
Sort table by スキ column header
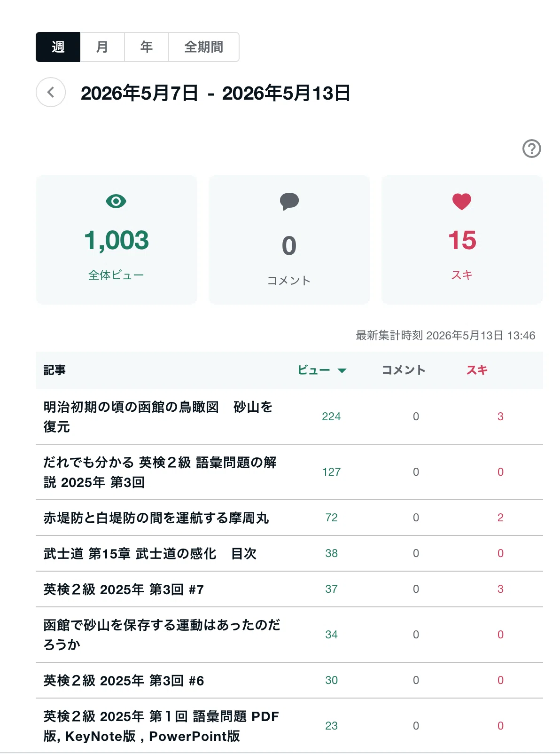[x=477, y=370]
